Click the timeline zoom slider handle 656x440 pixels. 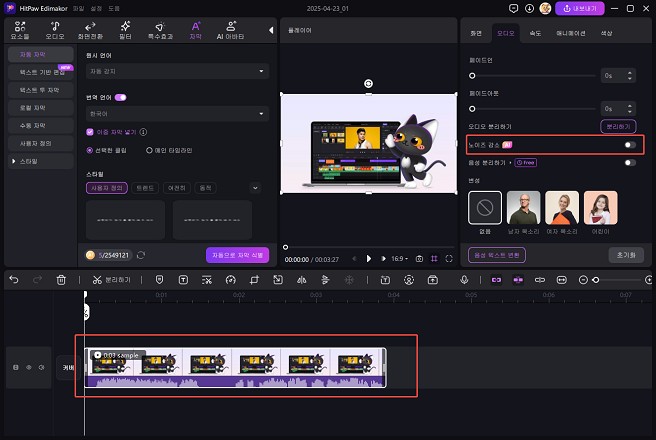tap(596, 280)
